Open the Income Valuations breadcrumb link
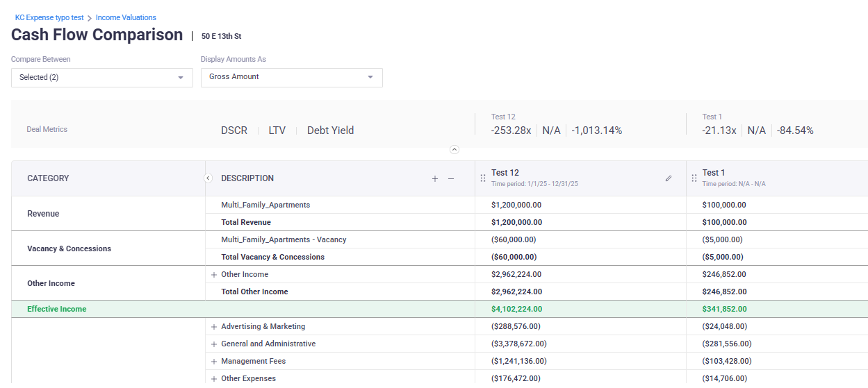 [126, 17]
